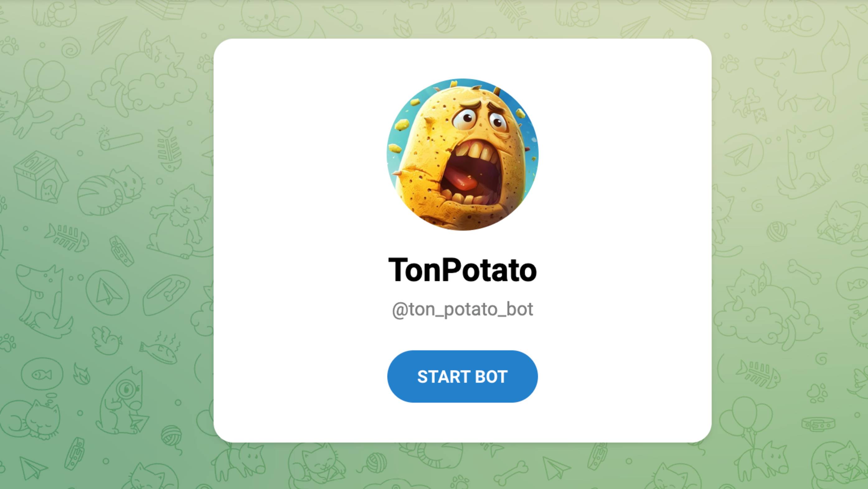Open the TonPotato potato avatar image
This screenshot has height=489, width=868.
[462, 155]
